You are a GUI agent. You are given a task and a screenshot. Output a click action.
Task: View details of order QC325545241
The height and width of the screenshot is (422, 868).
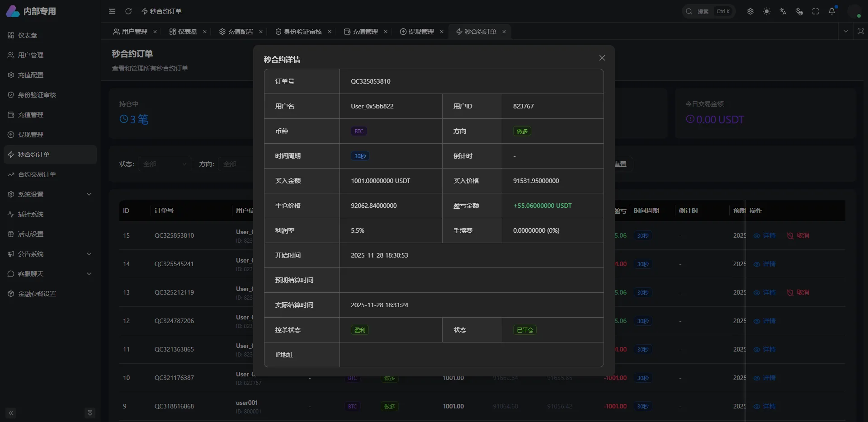765,264
